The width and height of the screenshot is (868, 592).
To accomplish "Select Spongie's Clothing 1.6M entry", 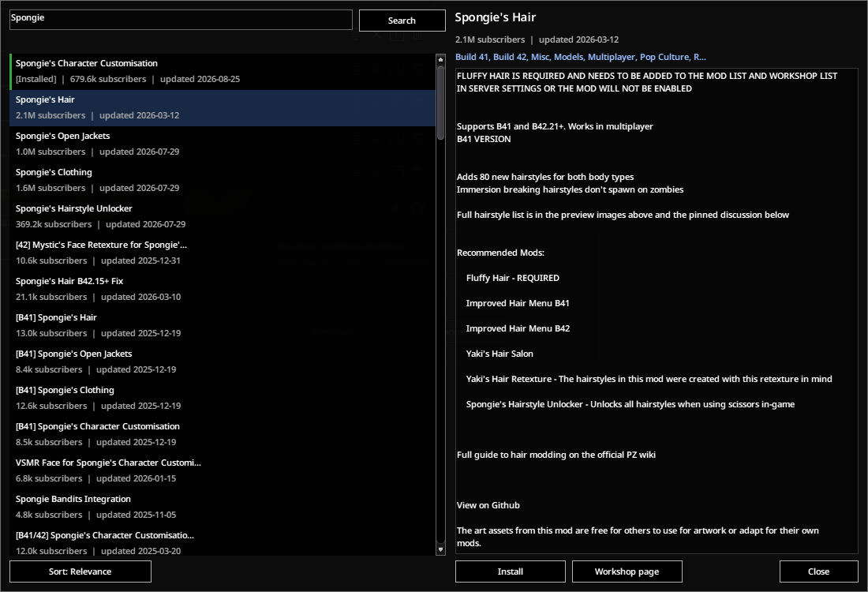I will [x=223, y=181].
